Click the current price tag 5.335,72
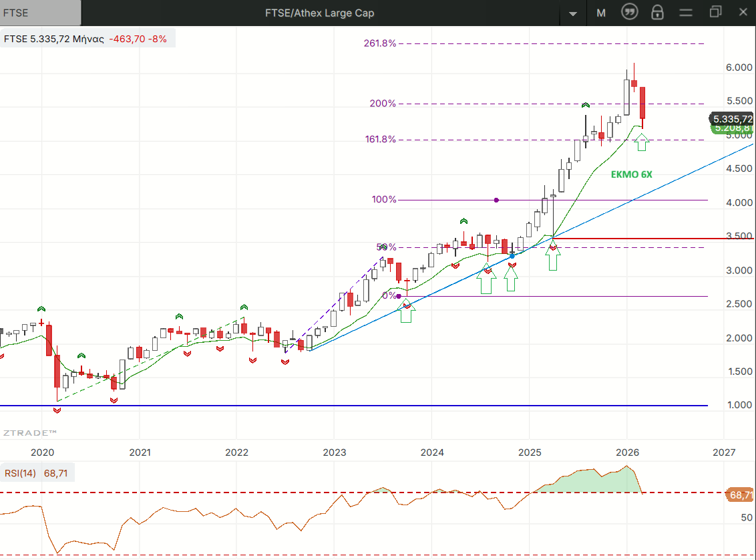The height and width of the screenshot is (560, 756). (x=731, y=119)
